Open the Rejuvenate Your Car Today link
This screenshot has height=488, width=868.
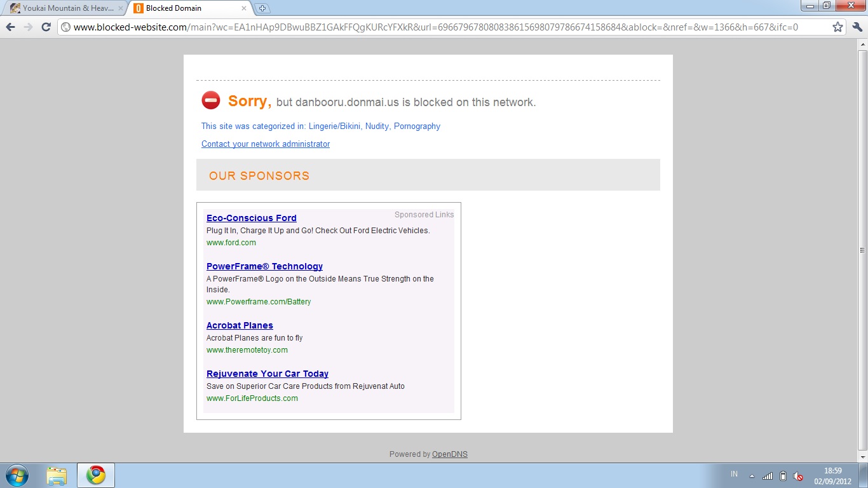[x=268, y=374]
